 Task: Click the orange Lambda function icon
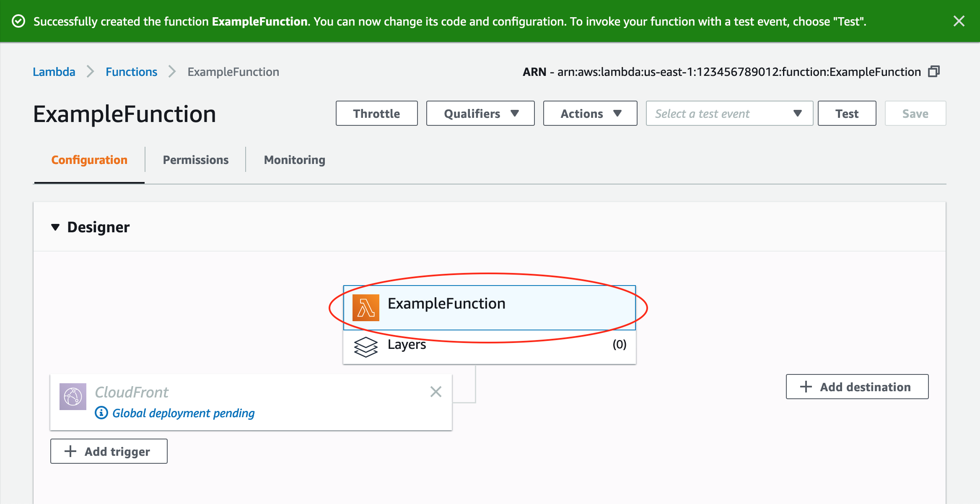pos(366,308)
